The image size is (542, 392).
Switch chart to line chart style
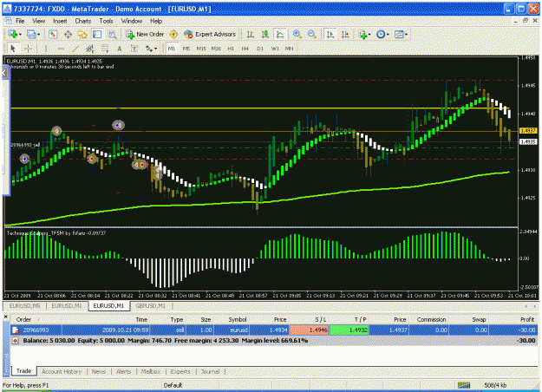(x=279, y=34)
